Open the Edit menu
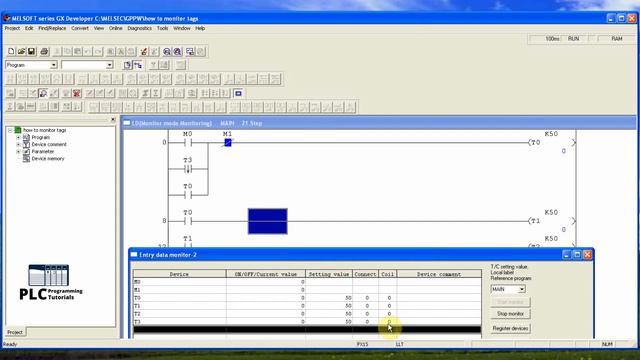 pyautogui.click(x=29, y=28)
